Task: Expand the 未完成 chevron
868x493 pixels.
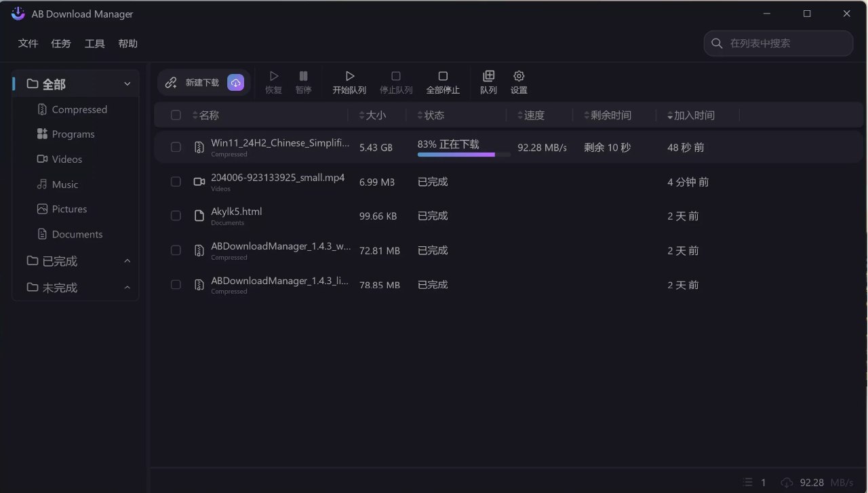Action: pyautogui.click(x=127, y=288)
